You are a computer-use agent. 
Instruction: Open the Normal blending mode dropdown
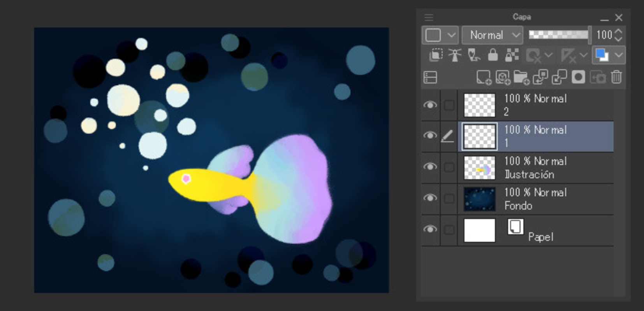pyautogui.click(x=492, y=35)
